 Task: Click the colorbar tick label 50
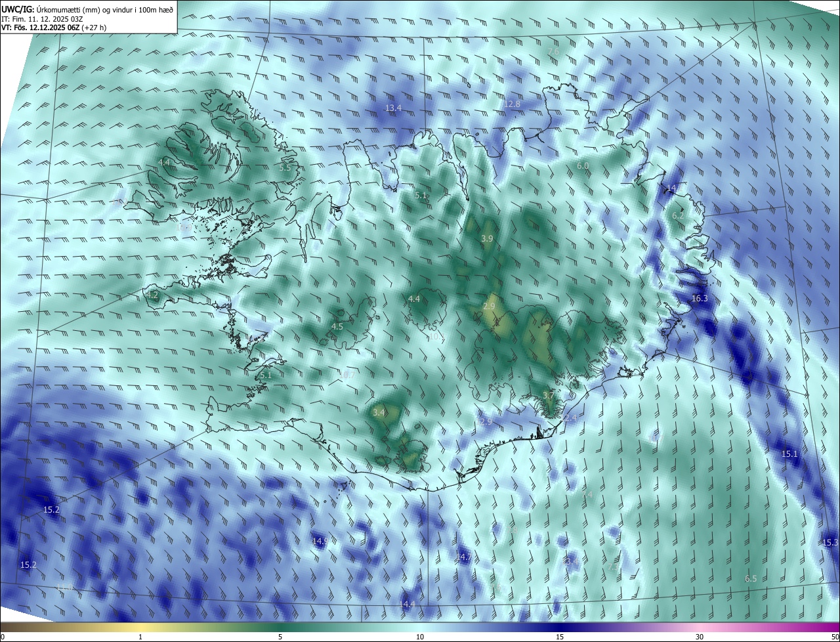pos(835,637)
